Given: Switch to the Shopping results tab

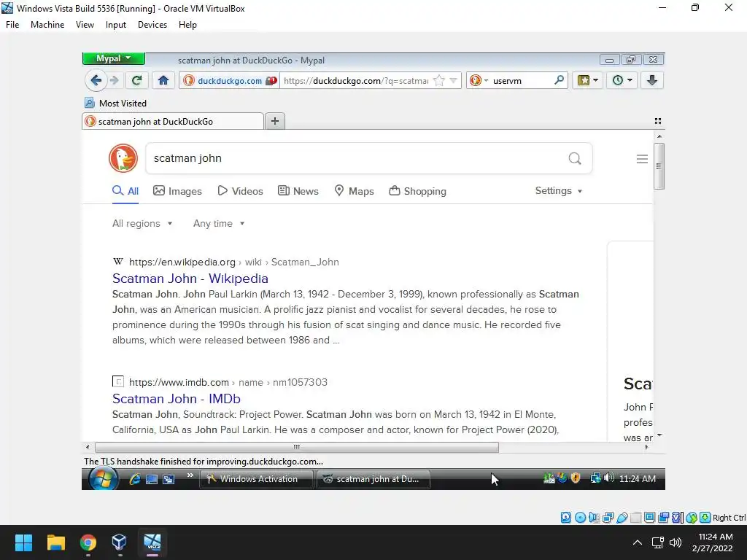Looking at the screenshot, I should tap(417, 191).
